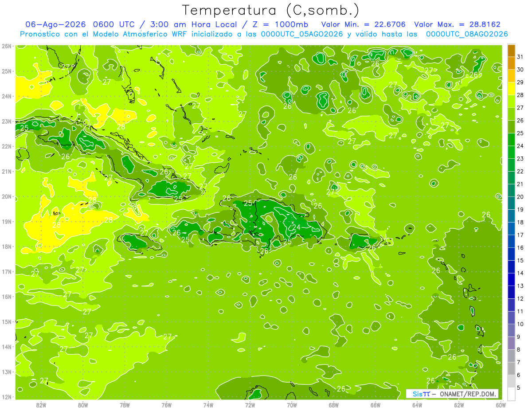Viewport: 532px width, 411px height.
Task: Click the valid-until time "0000UTC_08AGO2026"
Action: 467,34
